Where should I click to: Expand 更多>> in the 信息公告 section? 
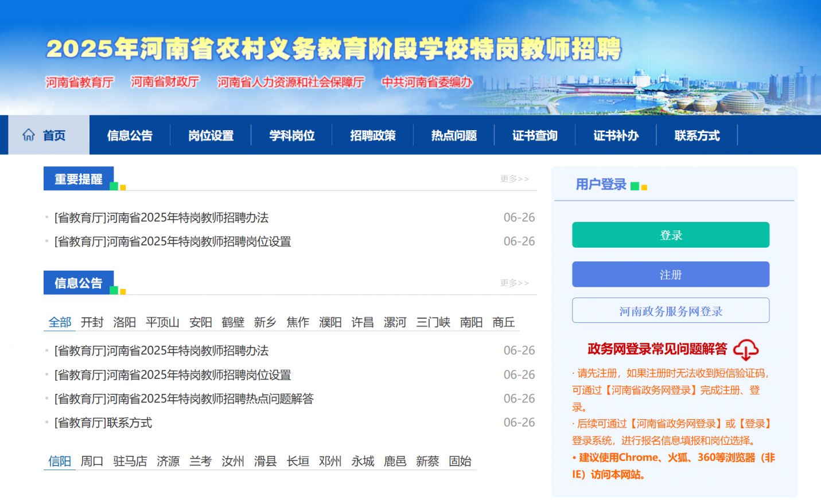pyautogui.click(x=514, y=283)
